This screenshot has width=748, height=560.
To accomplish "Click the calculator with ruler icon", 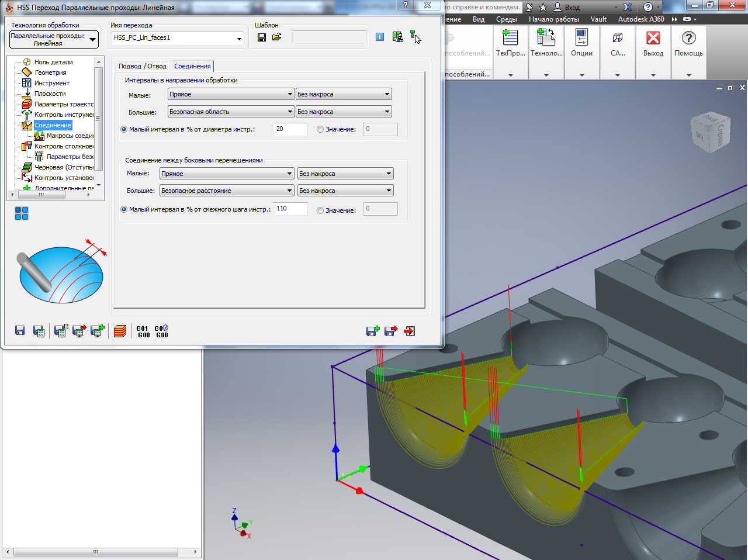I will pyautogui.click(x=60, y=331).
